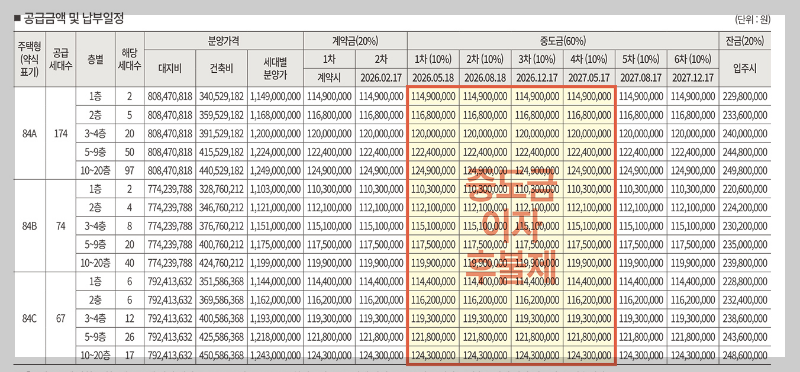Click the '계약시' sub-header cell
This screenshot has width=800, height=372.
[x=329, y=78]
